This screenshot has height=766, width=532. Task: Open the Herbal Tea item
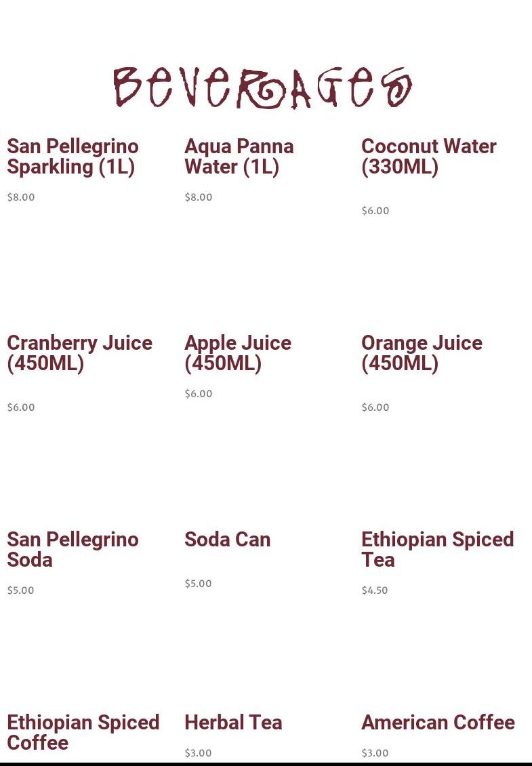pyautogui.click(x=233, y=722)
